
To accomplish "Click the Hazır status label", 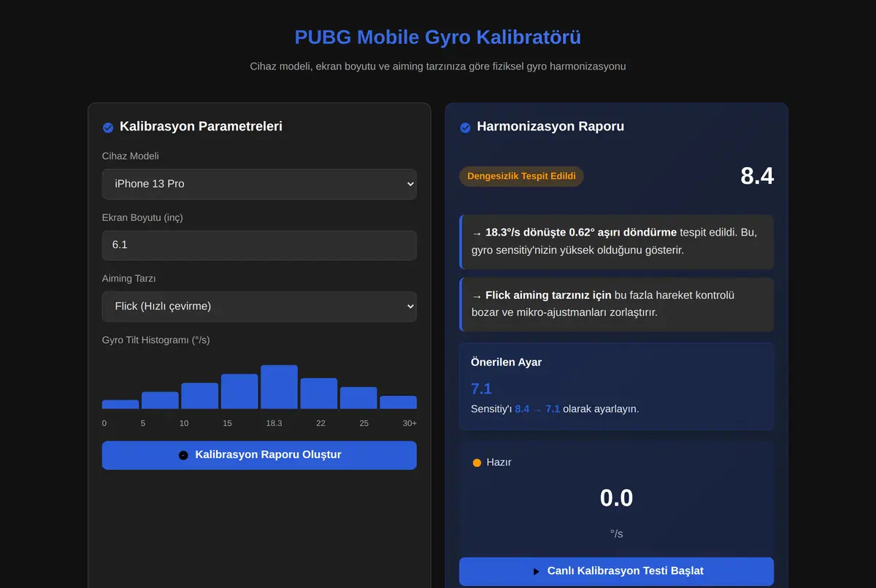I will point(499,463).
